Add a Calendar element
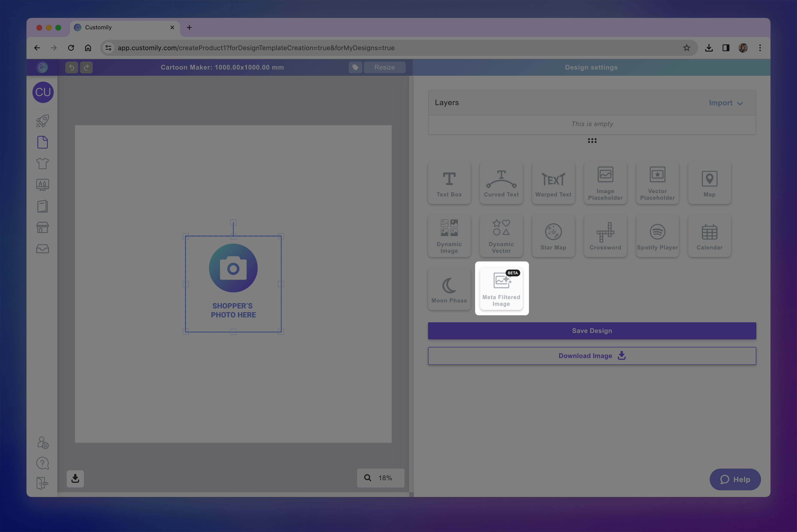797x532 pixels. click(709, 236)
